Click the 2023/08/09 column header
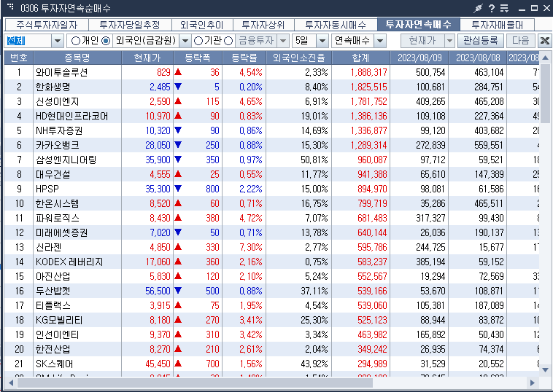Image resolution: width=553 pixels, height=392 pixels. point(419,58)
